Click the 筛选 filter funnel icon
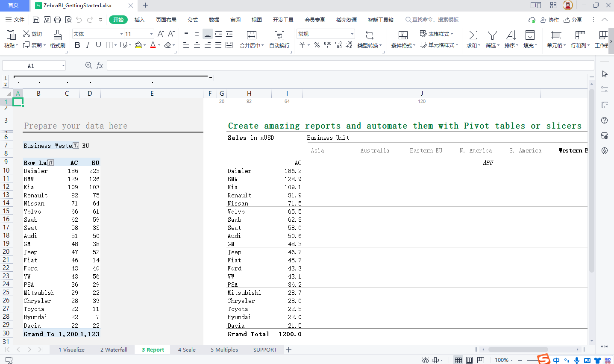Image resolution: width=614 pixels, height=364 pixels. (492, 35)
